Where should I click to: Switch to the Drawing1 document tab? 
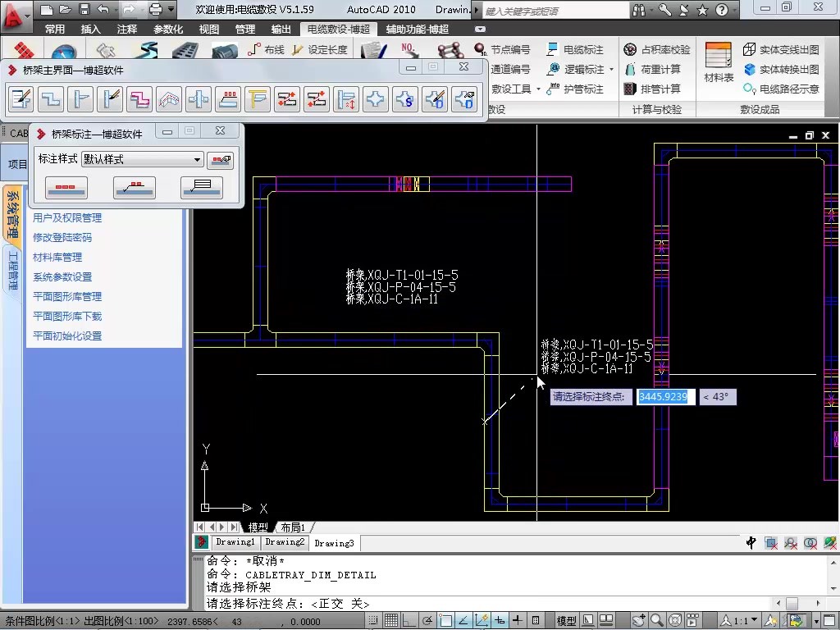click(235, 542)
